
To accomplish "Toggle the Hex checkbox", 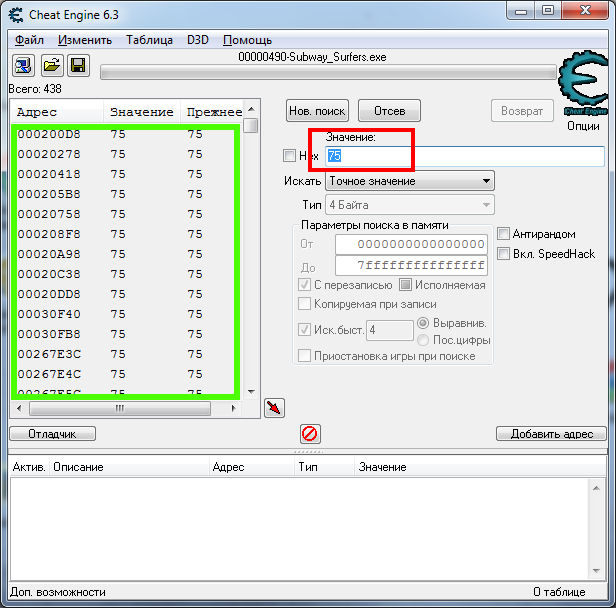I will click(289, 156).
